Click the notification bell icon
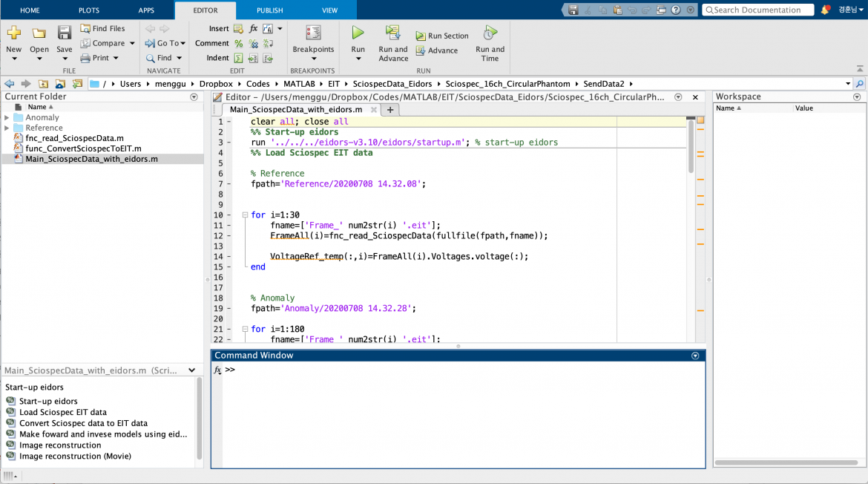868x484 pixels. pyautogui.click(x=825, y=10)
